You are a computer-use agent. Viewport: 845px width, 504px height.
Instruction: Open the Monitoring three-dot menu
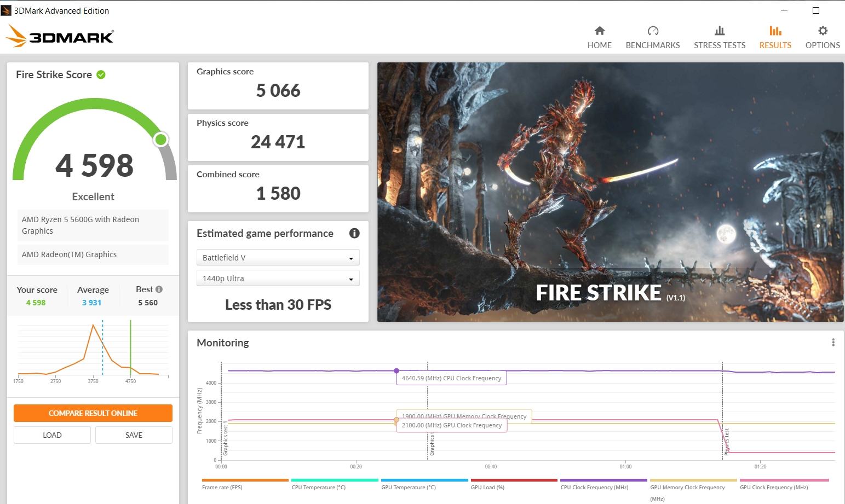833,343
